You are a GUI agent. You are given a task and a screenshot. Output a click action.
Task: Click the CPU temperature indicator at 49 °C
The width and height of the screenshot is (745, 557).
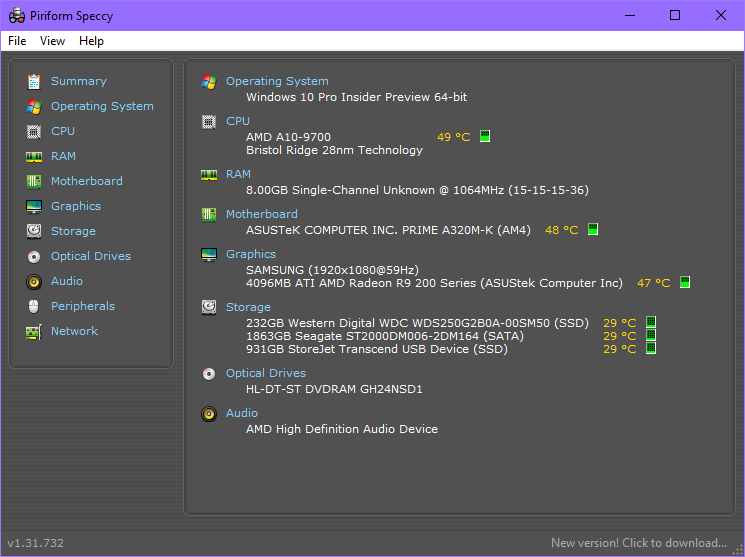[x=453, y=137]
